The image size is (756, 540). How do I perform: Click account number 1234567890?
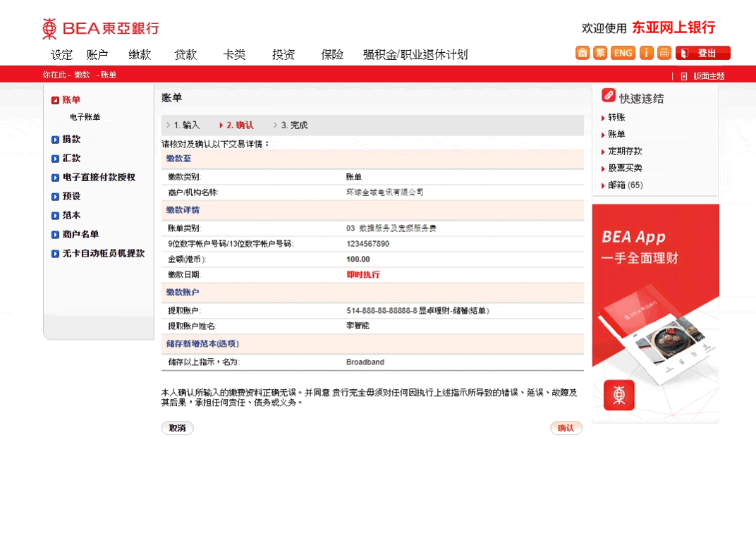pos(368,244)
